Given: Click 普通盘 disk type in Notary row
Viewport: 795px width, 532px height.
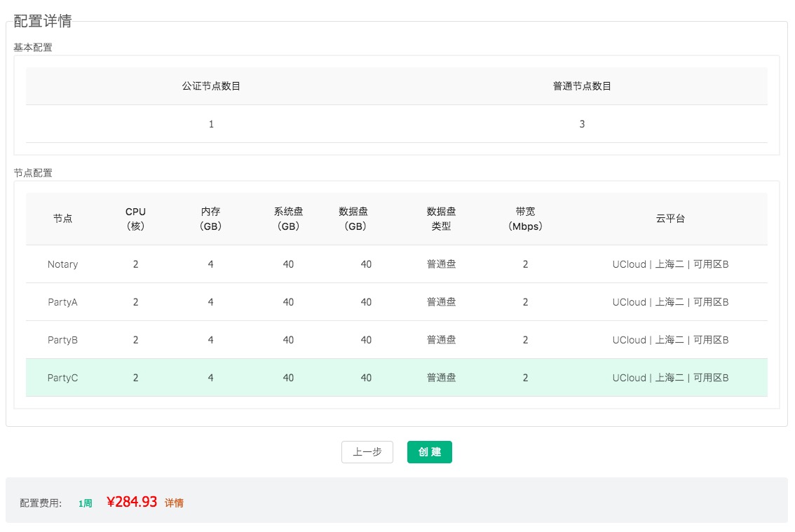Looking at the screenshot, I should point(441,264).
